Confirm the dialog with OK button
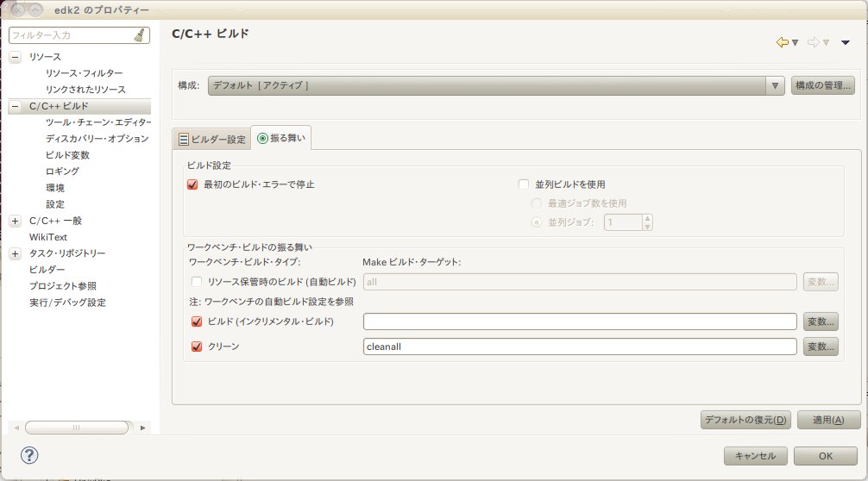868x481 pixels. [x=826, y=456]
